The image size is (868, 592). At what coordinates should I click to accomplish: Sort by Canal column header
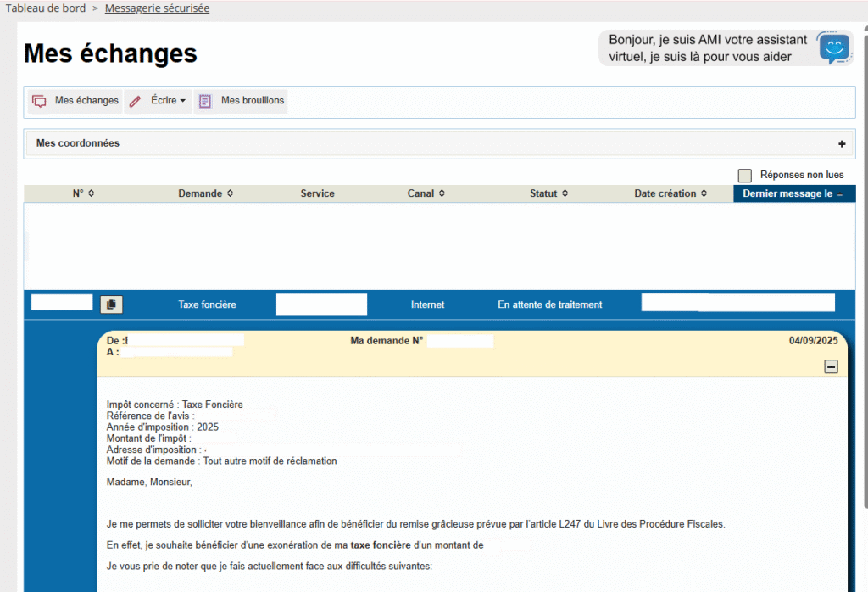coord(426,193)
